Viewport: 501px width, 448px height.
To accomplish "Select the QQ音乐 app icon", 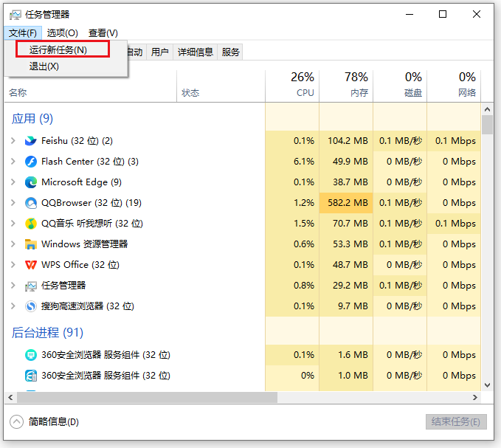I will click(31, 224).
